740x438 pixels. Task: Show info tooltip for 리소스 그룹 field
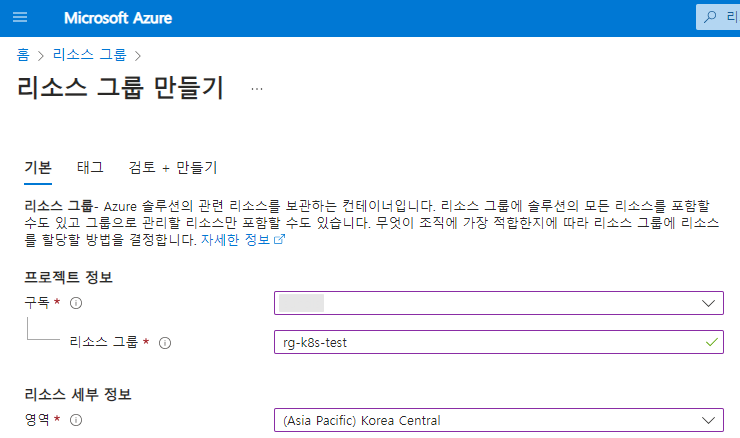tap(165, 343)
